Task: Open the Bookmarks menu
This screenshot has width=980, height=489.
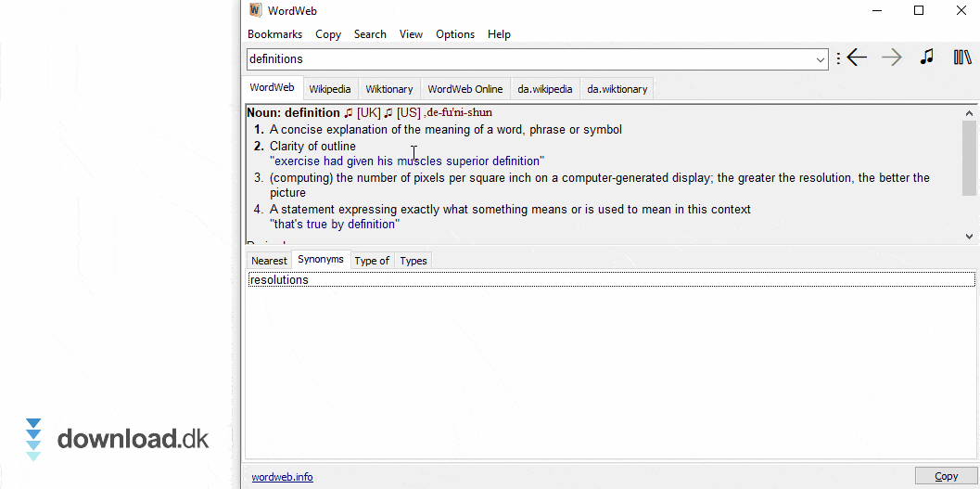Action: tap(275, 34)
